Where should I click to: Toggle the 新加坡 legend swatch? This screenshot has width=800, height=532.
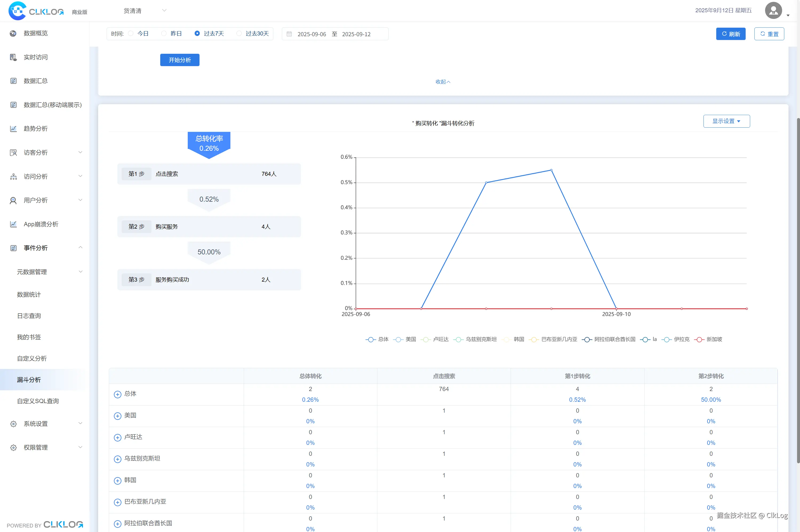click(x=699, y=340)
